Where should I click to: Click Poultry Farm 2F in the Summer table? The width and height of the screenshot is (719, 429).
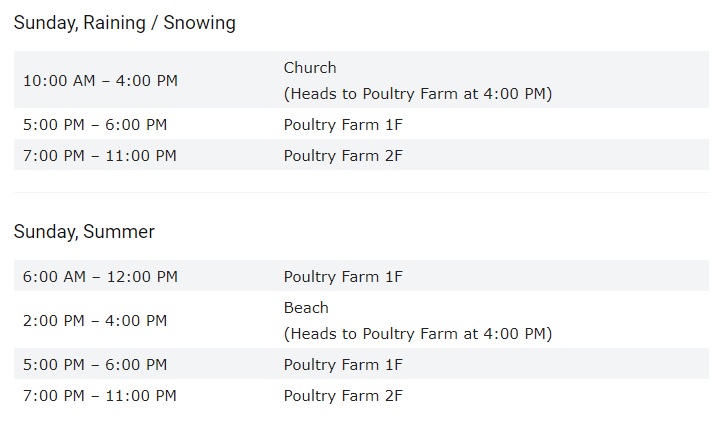pos(343,396)
